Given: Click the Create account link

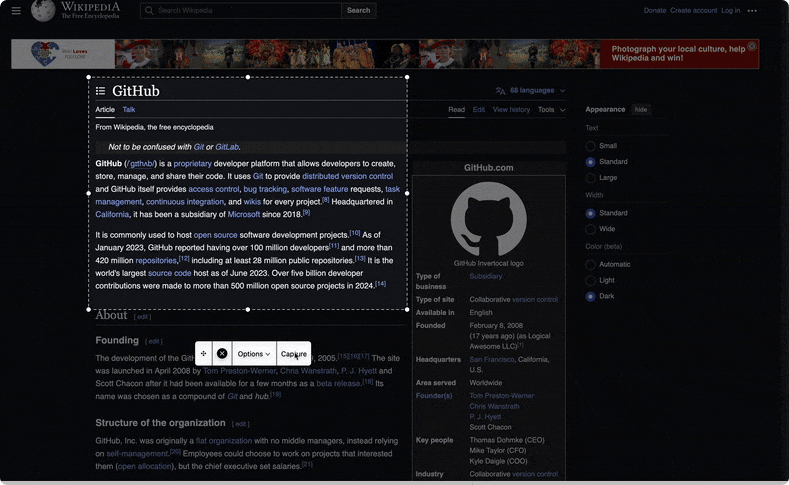Looking at the screenshot, I should (693, 10).
